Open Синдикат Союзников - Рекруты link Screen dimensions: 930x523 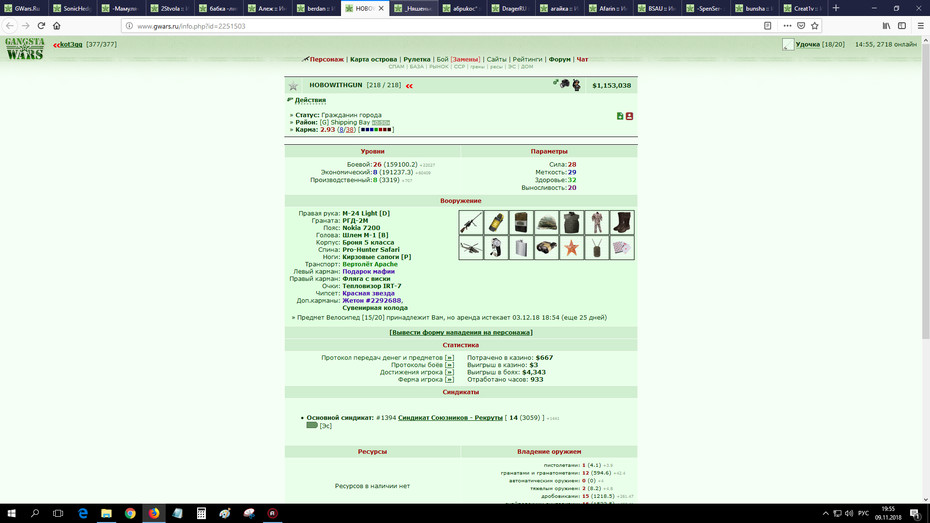tap(450, 418)
